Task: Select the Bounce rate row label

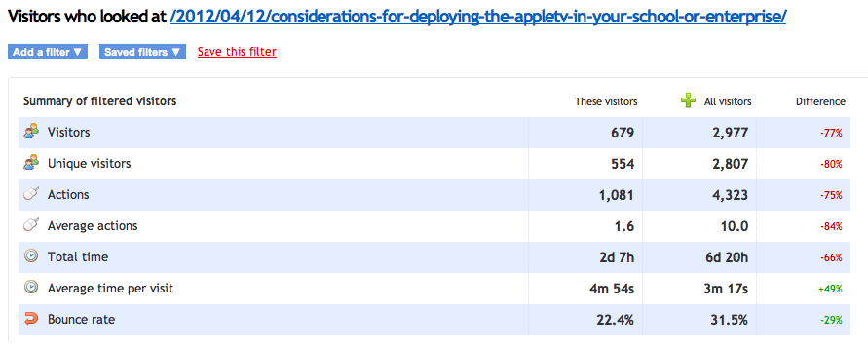Action: tap(82, 320)
